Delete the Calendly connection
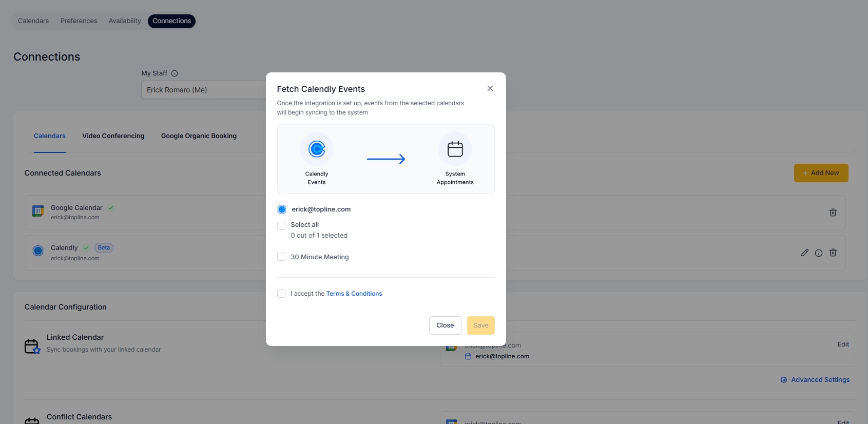This screenshot has height=424, width=868. tap(833, 253)
